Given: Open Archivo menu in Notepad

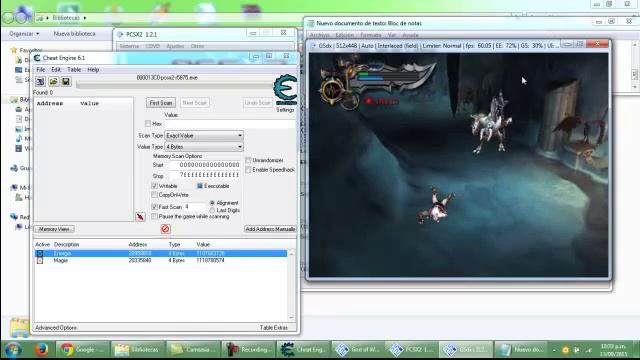Looking at the screenshot, I should [x=320, y=36].
